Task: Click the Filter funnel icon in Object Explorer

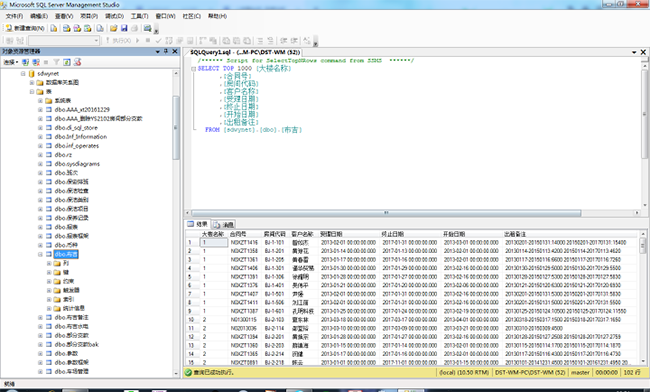Action: tap(56, 62)
